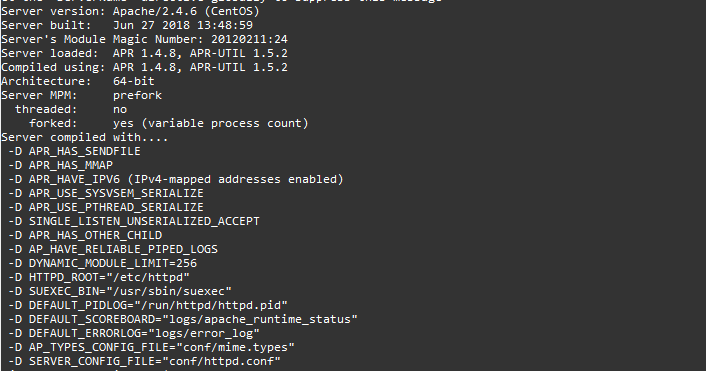
Task: Click the Server built date line
Action: click(x=127, y=25)
